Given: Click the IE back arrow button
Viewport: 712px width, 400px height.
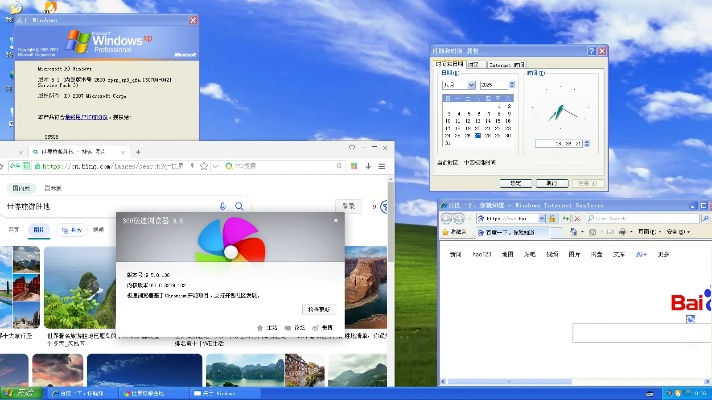Looking at the screenshot, I should (x=447, y=219).
